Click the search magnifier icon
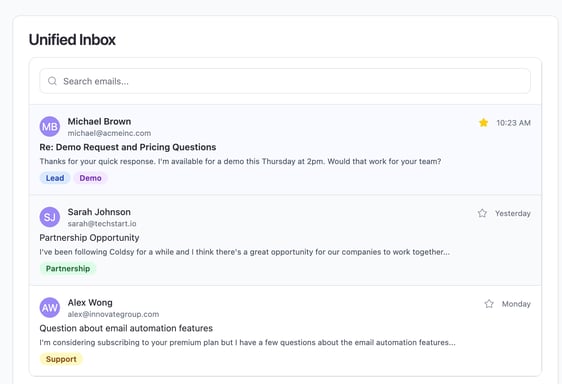The height and width of the screenshot is (384, 562). point(52,81)
